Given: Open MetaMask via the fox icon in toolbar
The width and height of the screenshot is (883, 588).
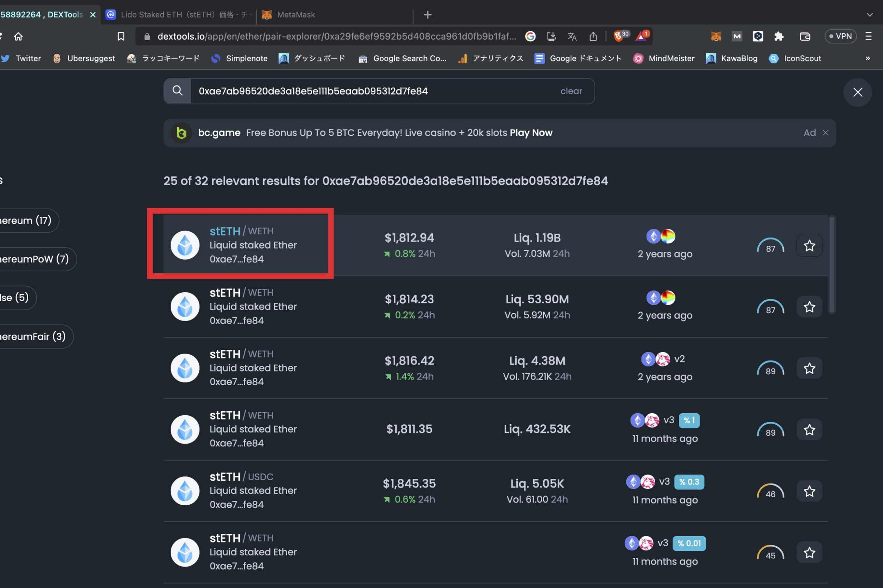Looking at the screenshot, I should [x=715, y=36].
